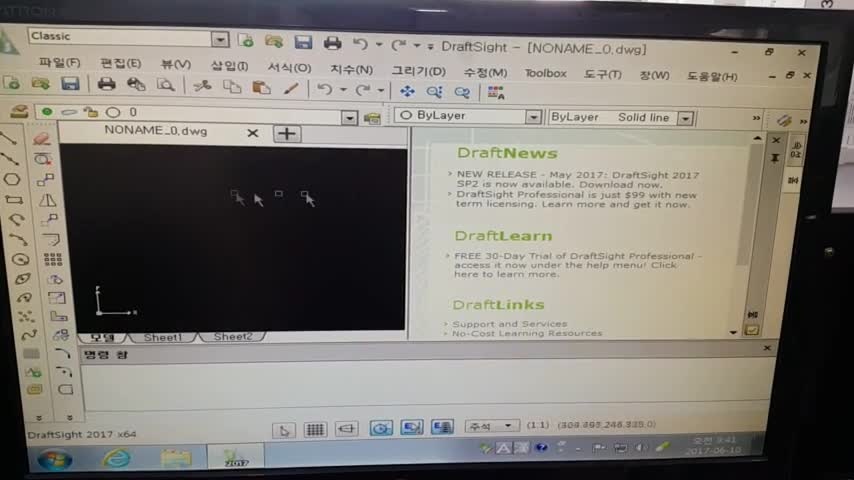Screen dimensions: 854x480
Task: Select the Spline draw tool
Action: [28, 335]
